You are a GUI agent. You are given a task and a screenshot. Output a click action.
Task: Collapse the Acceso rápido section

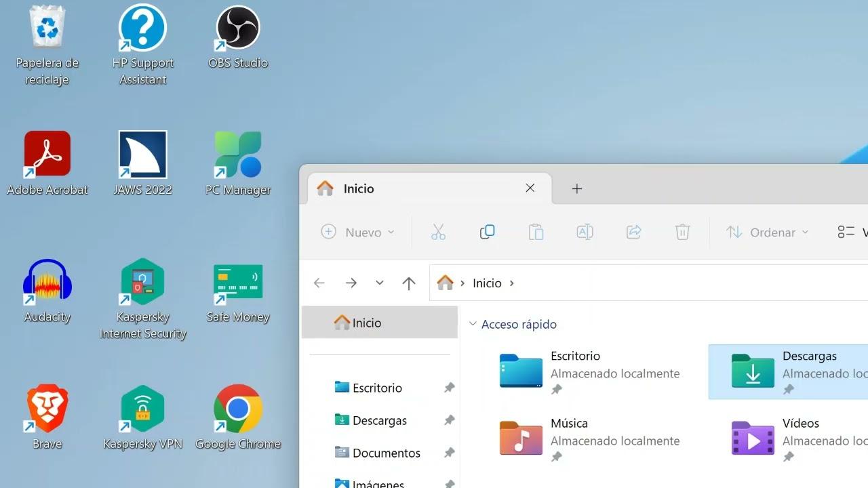click(473, 324)
